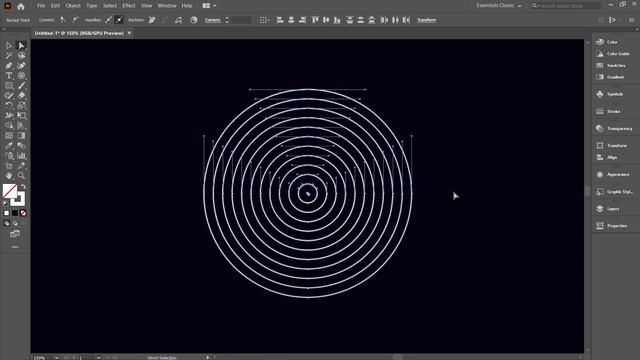The height and width of the screenshot is (360, 640).
Task: Open the Properties panel button
Action: tap(612, 225)
